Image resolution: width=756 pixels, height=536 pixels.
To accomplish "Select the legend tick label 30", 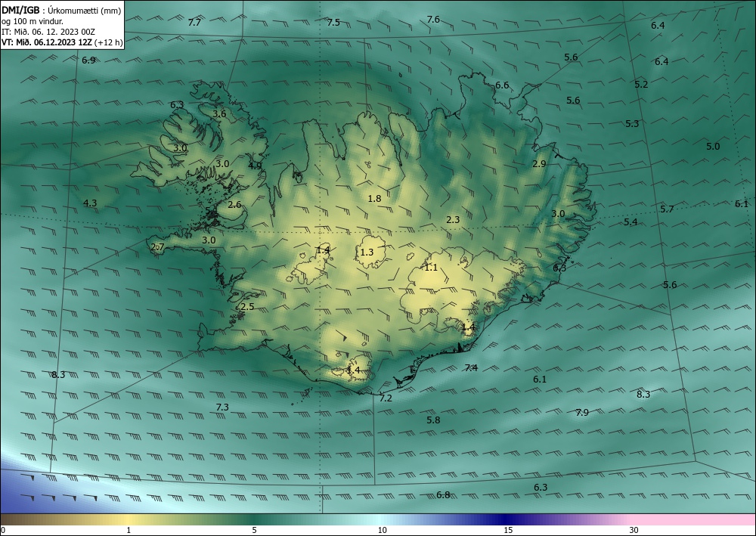I will [634, 530].
